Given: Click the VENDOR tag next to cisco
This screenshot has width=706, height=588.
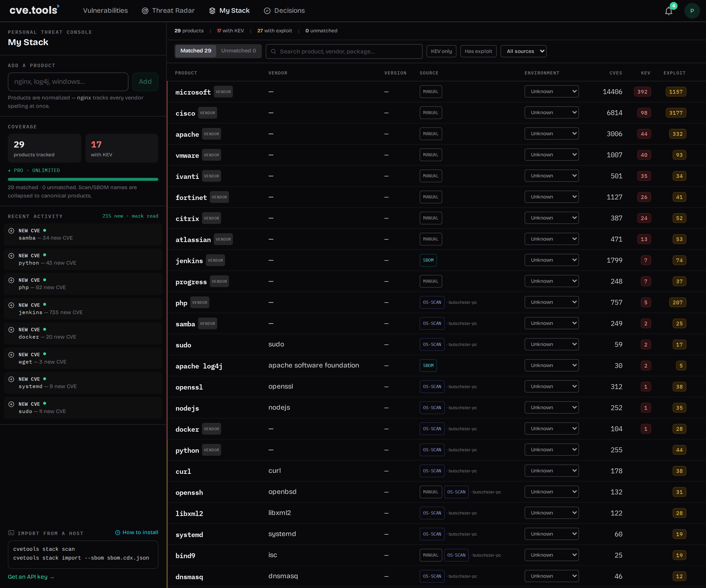Looking at the screenshot, I should coord(207,113).
